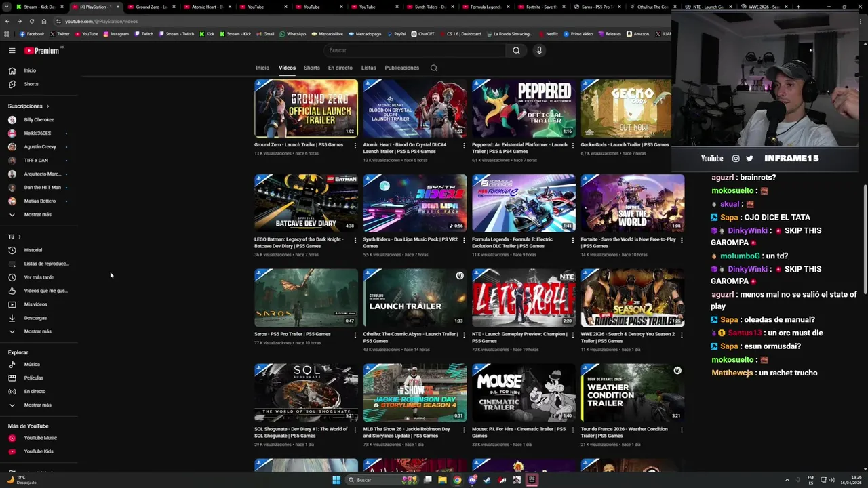Select the channel Videos tab

pyautogui.click(x=287, y=68)
